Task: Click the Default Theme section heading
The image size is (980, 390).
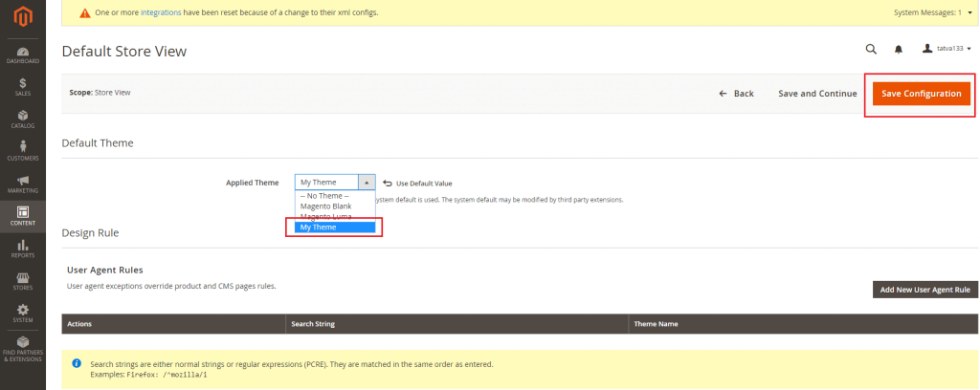Action: (98, 142)
